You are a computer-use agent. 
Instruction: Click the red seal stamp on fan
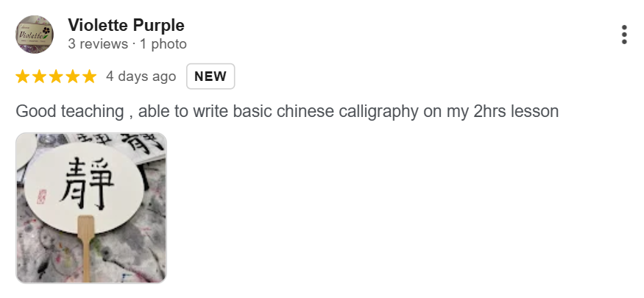42,196
